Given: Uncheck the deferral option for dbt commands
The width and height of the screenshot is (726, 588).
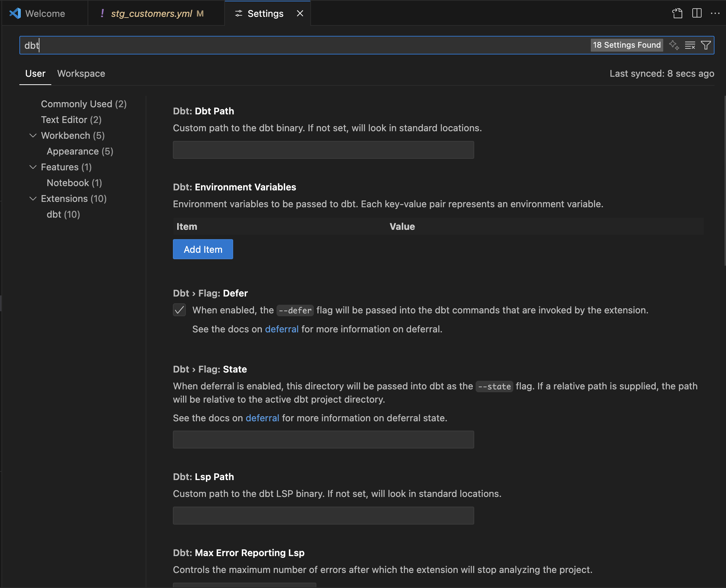Looking at the screenshot, I should [179, 310].
